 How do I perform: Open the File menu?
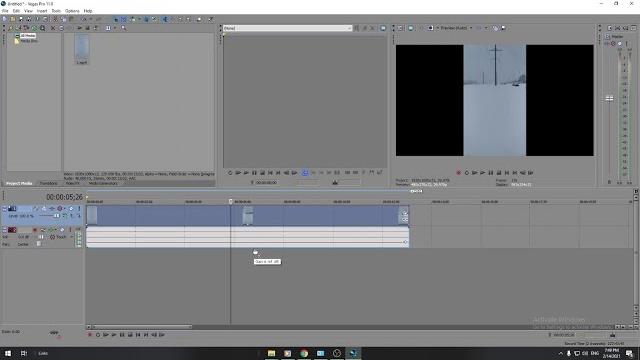point(5,11)
